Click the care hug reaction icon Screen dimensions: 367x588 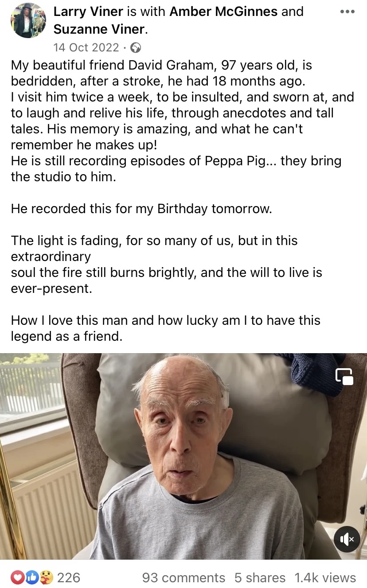coord(46,577)
